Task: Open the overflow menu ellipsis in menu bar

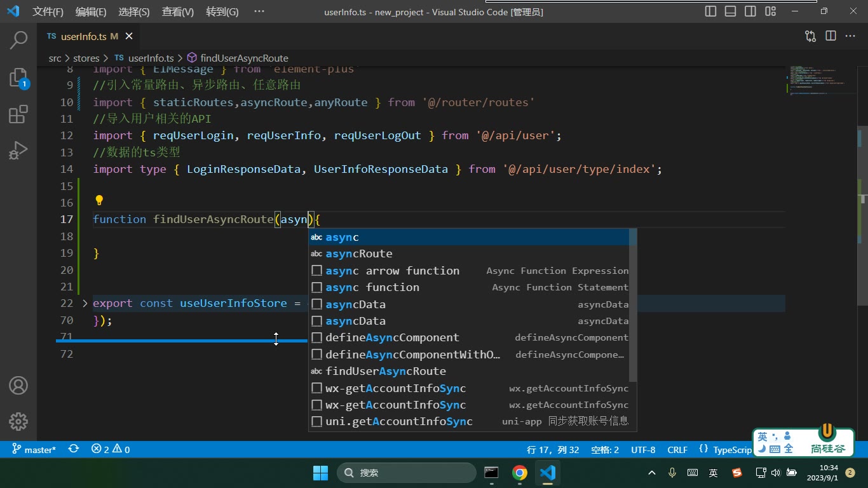Action: 259,11
